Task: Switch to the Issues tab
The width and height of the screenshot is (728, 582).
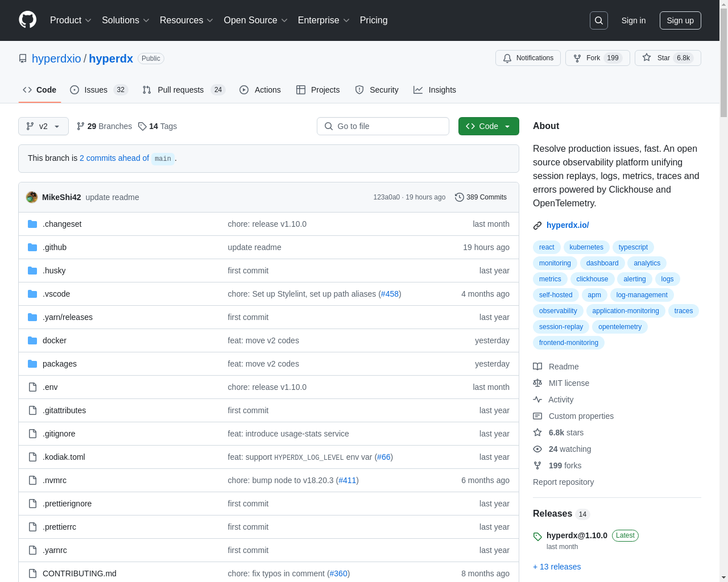Action: [x=99, y=90]
